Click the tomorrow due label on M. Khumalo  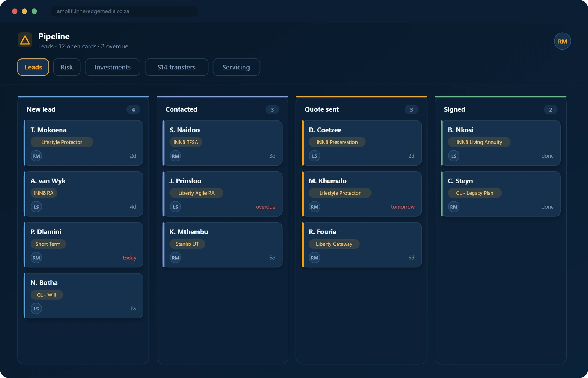point(403,207)
